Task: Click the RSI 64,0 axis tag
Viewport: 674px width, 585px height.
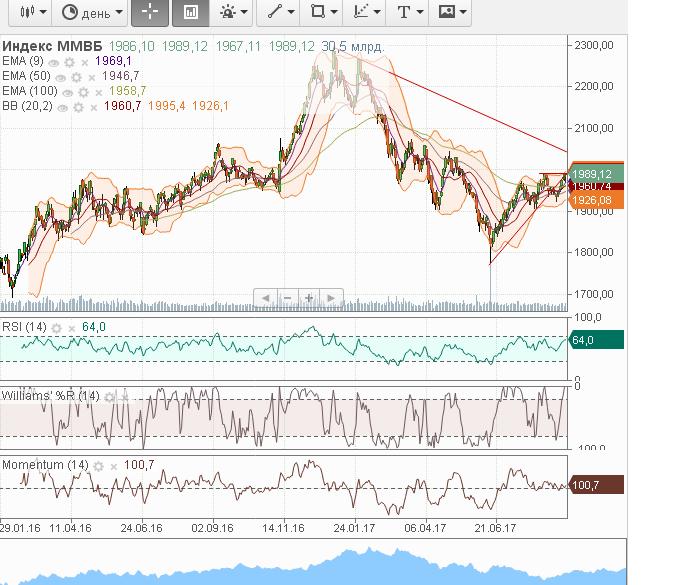Action: pos(596,340)
